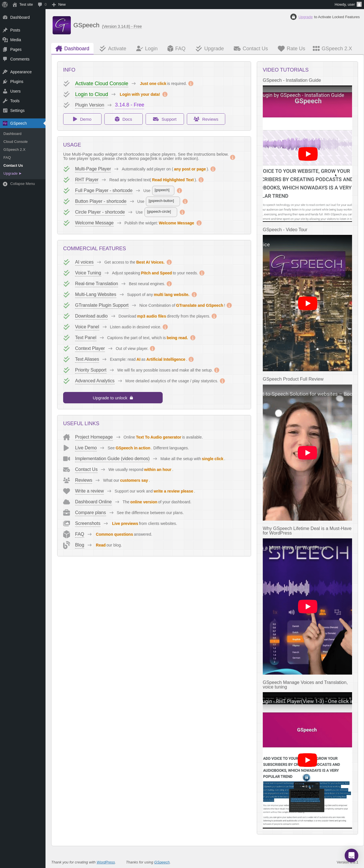Click info icon next to Welcome Message
364x868 pixels.
pos(199,223)
